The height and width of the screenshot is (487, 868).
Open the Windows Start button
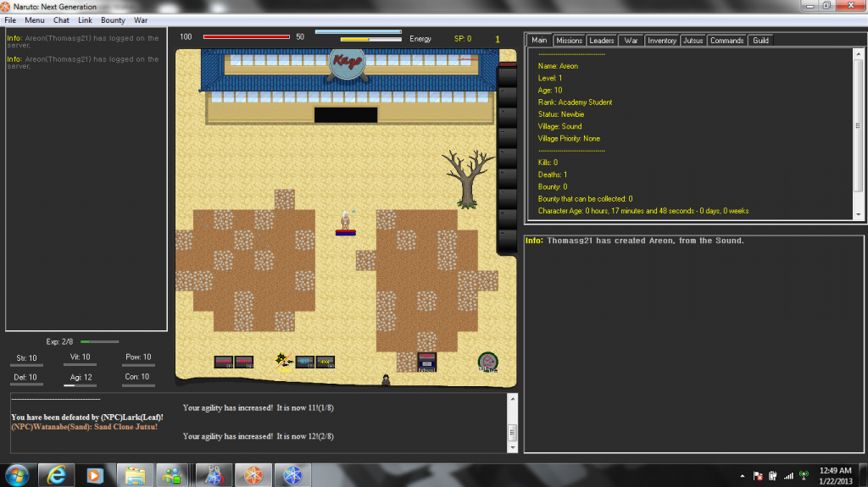(17, 475)
